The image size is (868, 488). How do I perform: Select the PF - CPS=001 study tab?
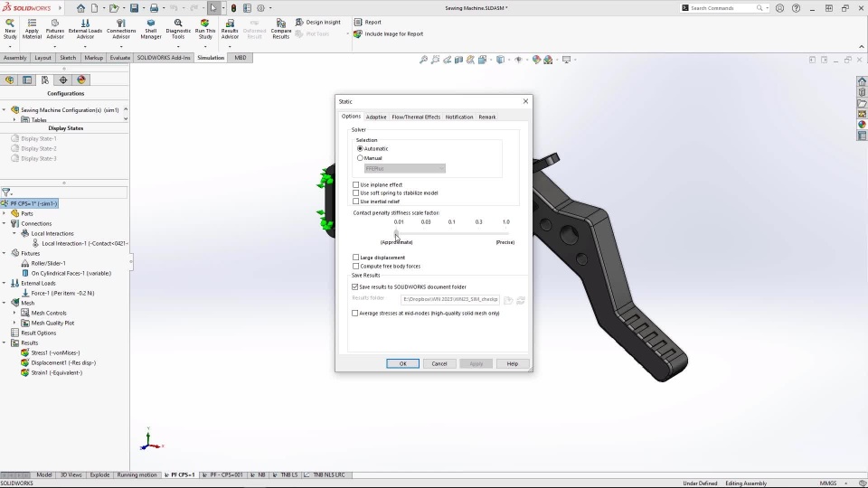click(222, 474)
